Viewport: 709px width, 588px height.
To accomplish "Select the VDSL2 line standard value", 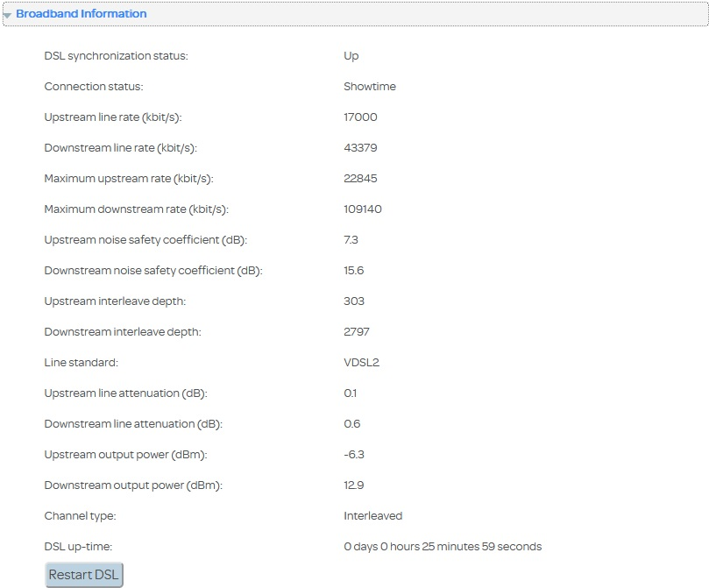I will (x=361, y=363).
